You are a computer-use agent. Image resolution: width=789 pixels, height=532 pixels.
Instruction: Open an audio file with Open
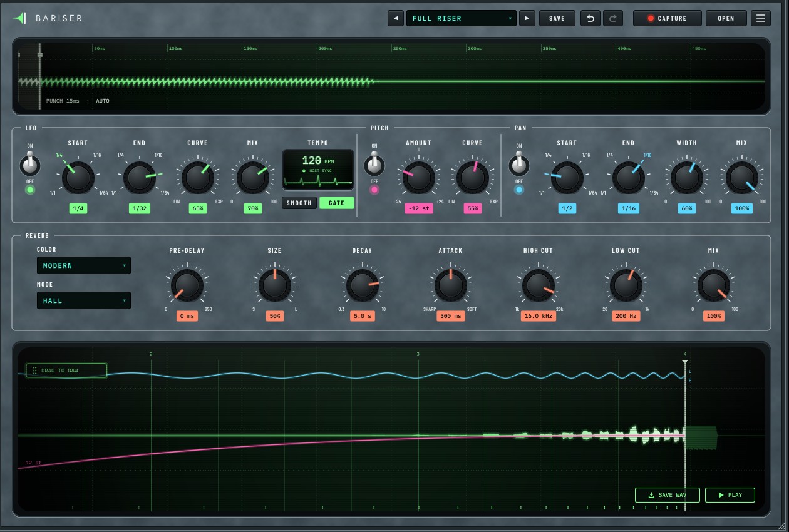click(x=726, y=18)
